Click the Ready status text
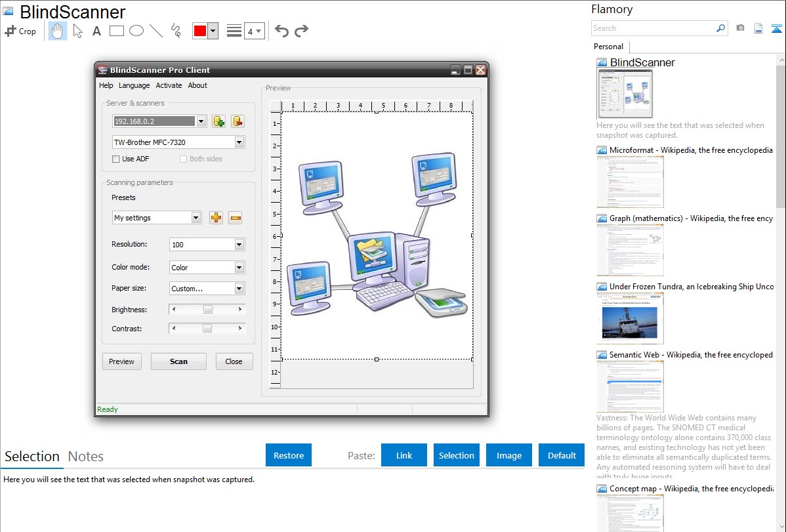 click(x=108, y=409)
